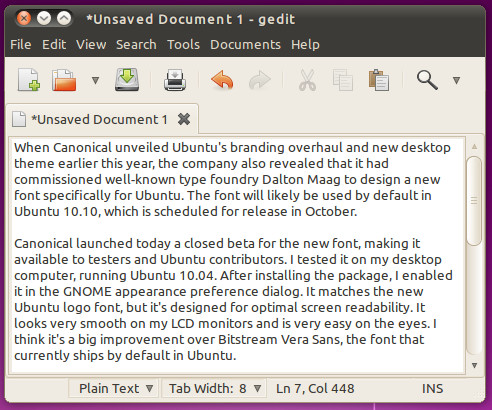Open the Help menu
492x410 pixels.
(x=305, y=44)
